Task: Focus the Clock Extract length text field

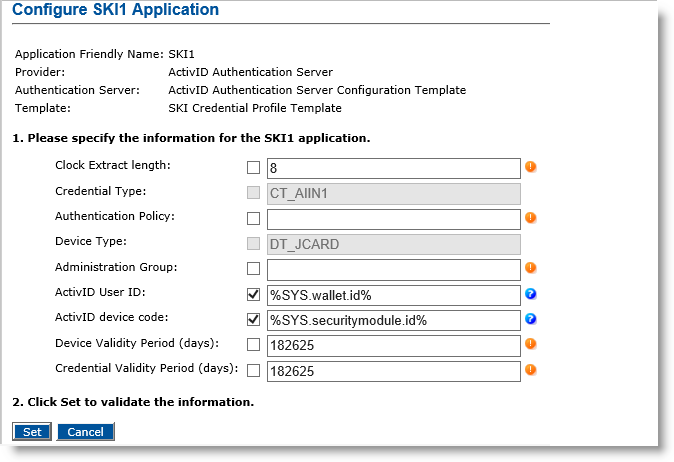Action: point(393,168)
